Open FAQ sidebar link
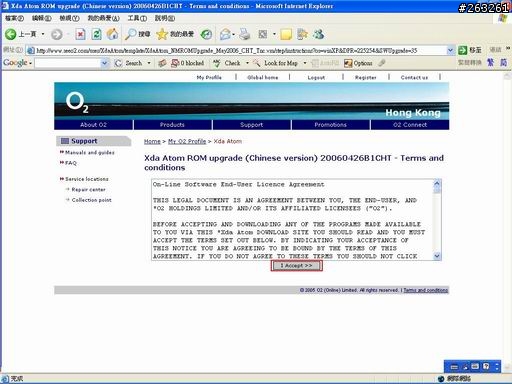Viewport: 512px width, 384px height. [x=71, y=163]
